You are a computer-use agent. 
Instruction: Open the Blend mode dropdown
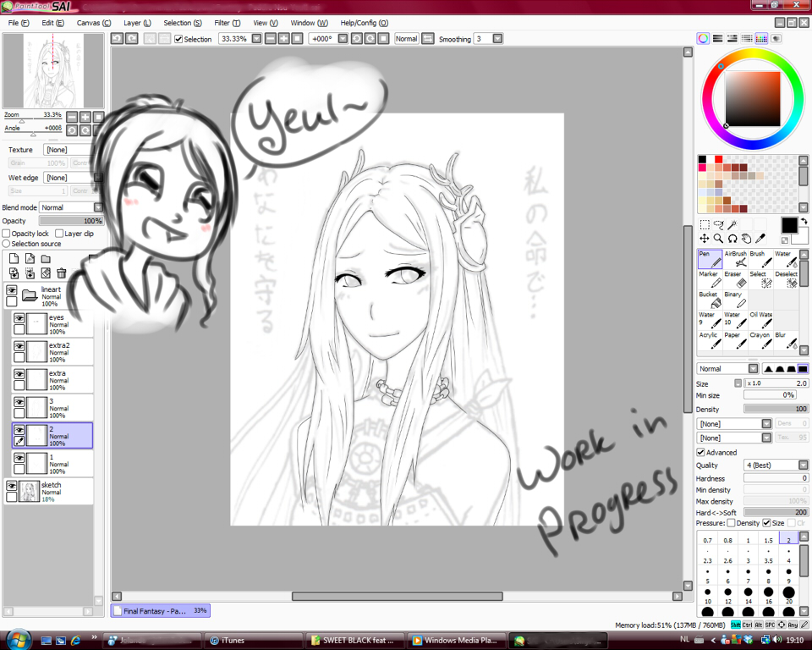point(98,207)
